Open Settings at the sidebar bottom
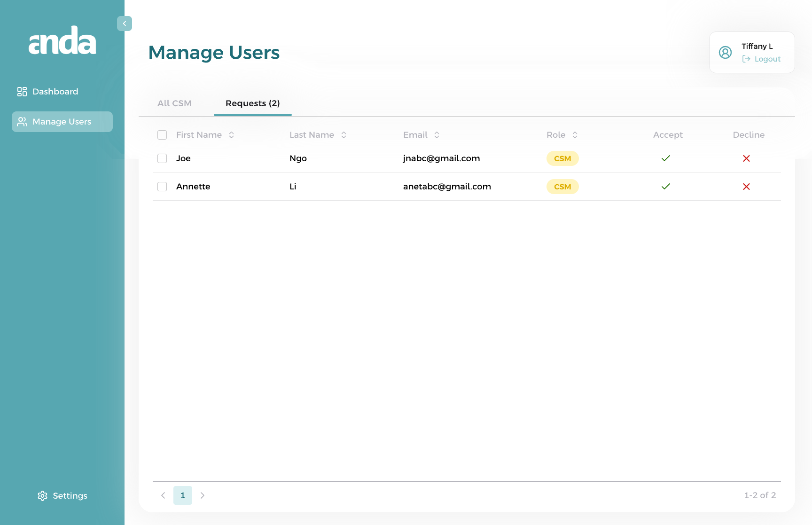Image resolution: width=812 pixels, height=525 pixels. click(x=62, y=496)
